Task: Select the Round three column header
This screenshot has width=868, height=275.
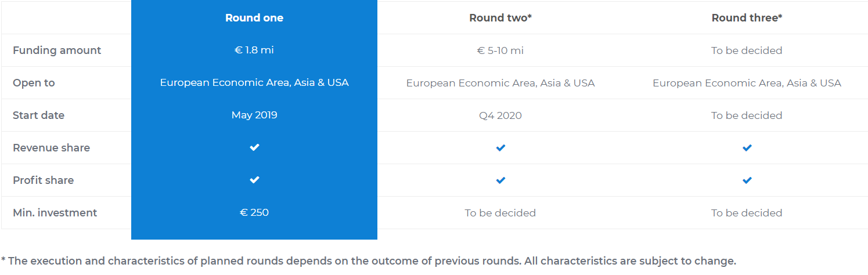Action: click(x=747, y=18)
